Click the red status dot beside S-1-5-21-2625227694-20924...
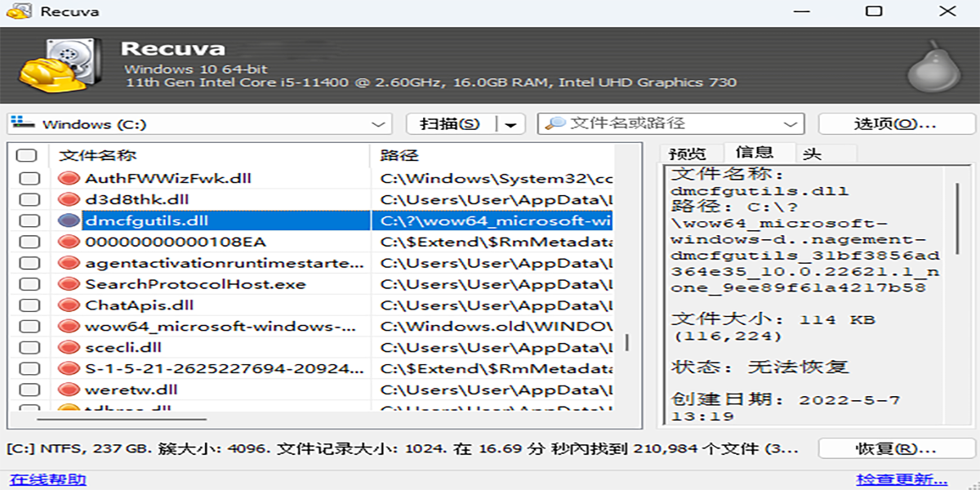The image size is (980, 490). coord(68,369)
